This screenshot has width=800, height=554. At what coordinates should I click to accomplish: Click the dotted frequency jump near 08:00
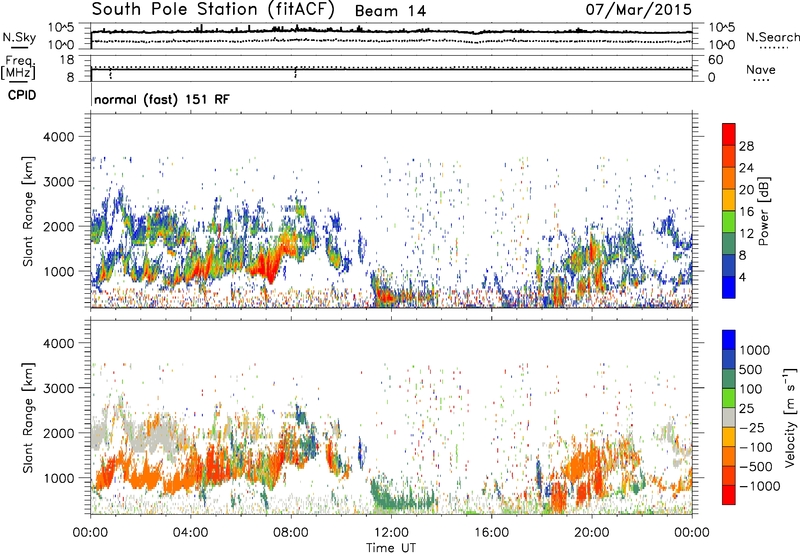[295, 73]
